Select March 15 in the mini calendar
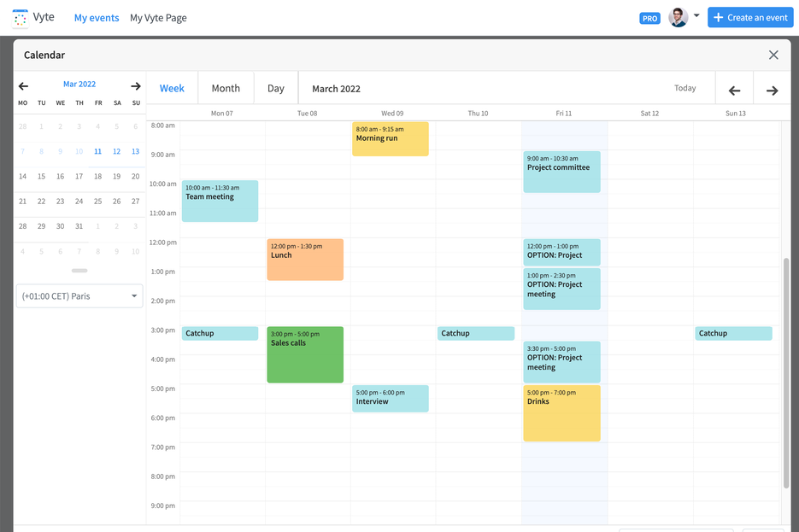799x532 pixels. point(41,176)
